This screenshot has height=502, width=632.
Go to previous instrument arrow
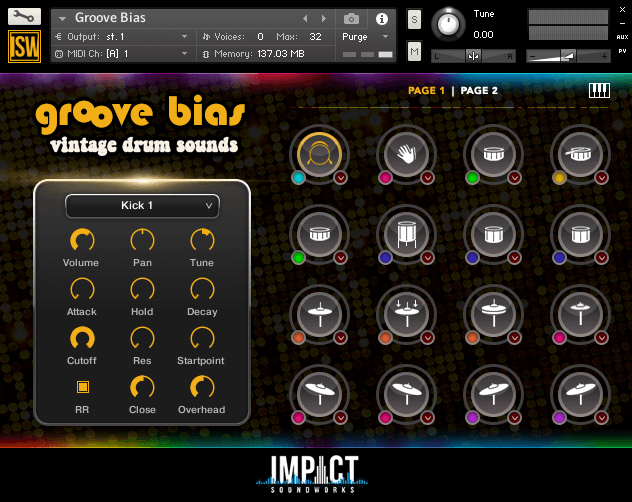(305, 19)
